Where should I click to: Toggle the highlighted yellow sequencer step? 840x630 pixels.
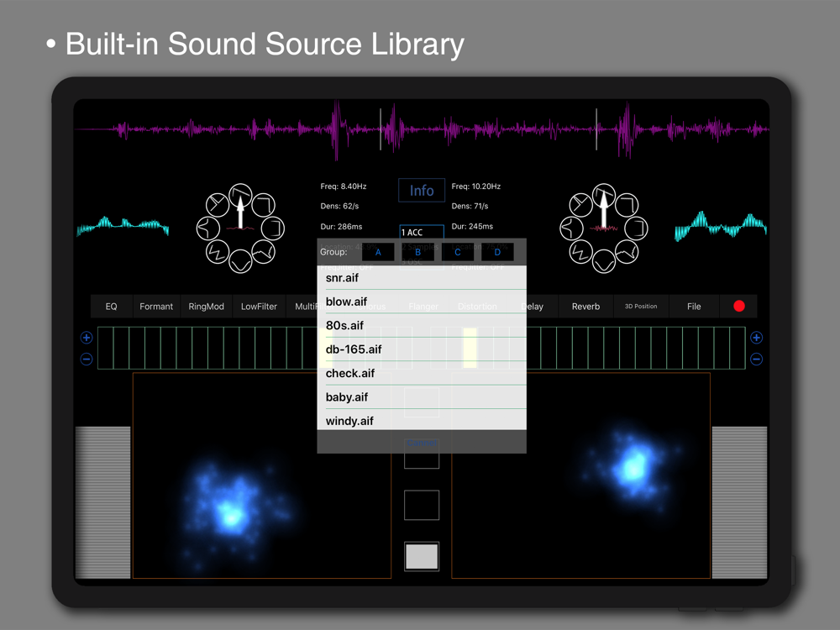[470, 349]
